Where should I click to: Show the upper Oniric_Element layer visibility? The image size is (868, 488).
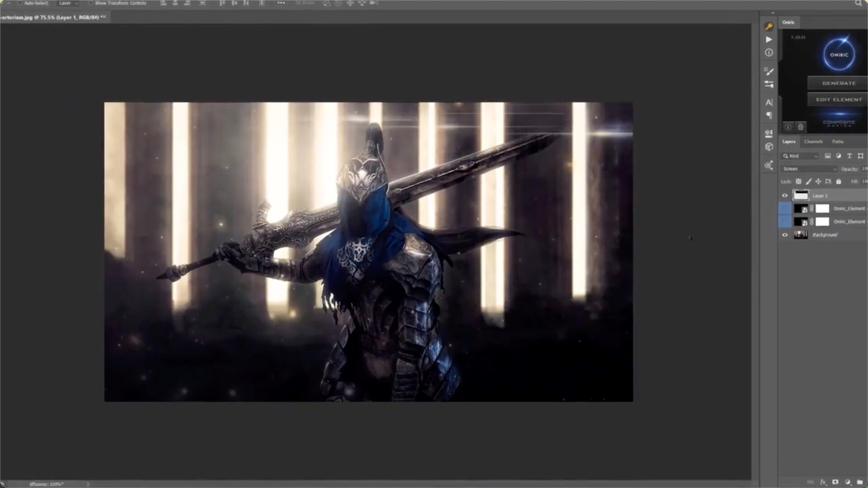(x=785, y=209)
